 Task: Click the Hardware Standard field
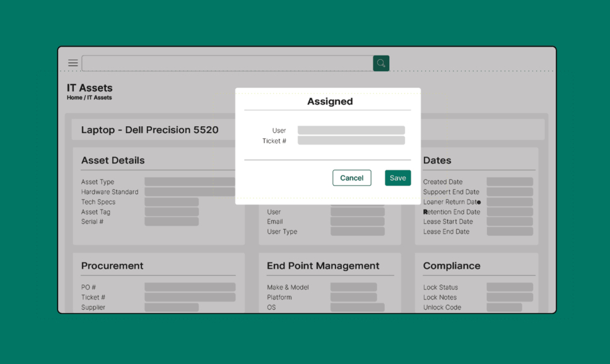189,192
